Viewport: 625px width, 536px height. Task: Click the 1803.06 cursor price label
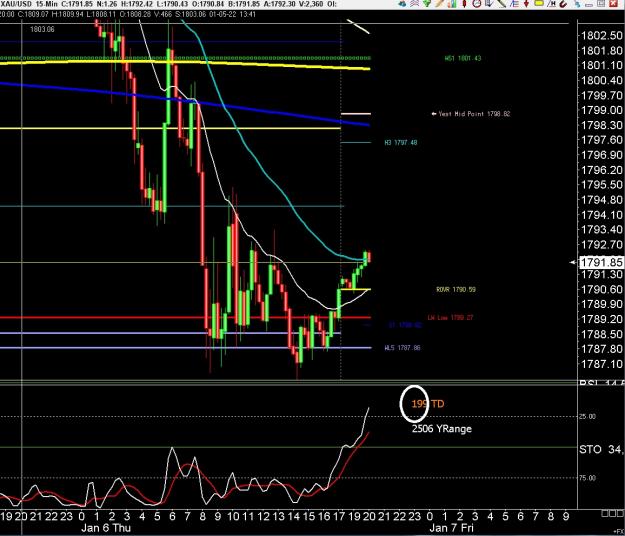(x=42, y=29)
